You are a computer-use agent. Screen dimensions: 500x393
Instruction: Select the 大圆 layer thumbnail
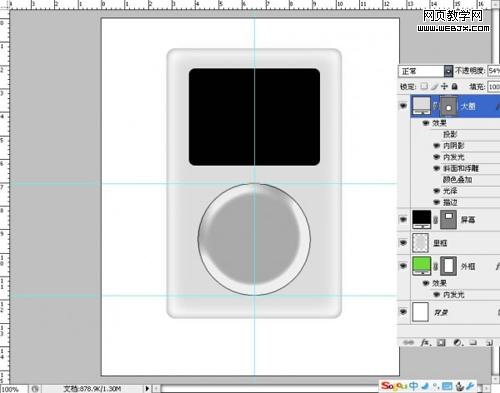421,106
